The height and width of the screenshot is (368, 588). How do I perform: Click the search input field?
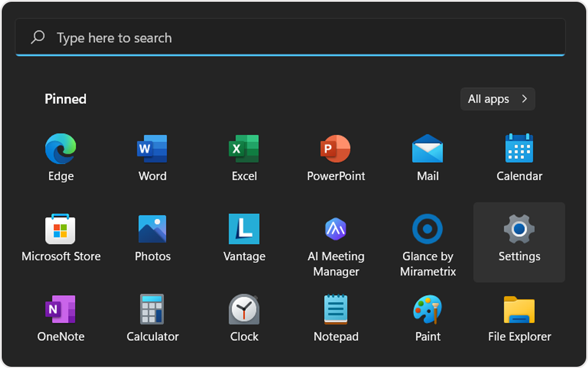coord(289,37)
